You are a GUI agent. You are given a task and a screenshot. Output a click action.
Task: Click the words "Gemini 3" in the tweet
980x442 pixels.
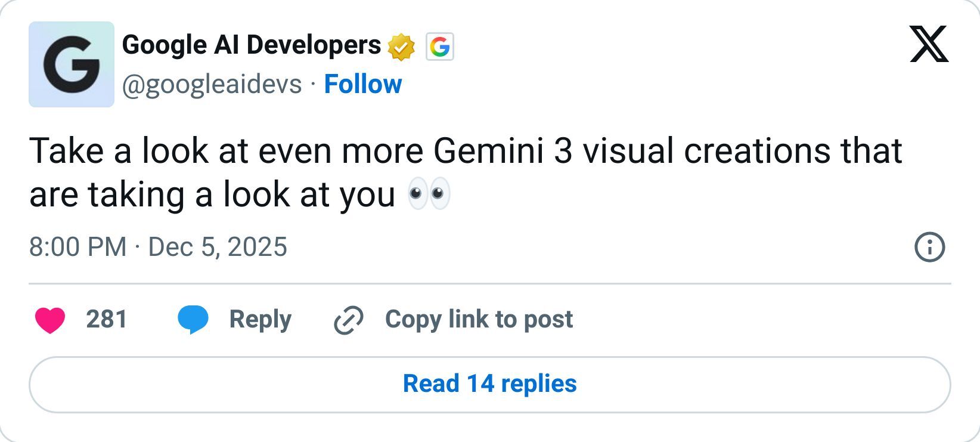coord(503,151)
